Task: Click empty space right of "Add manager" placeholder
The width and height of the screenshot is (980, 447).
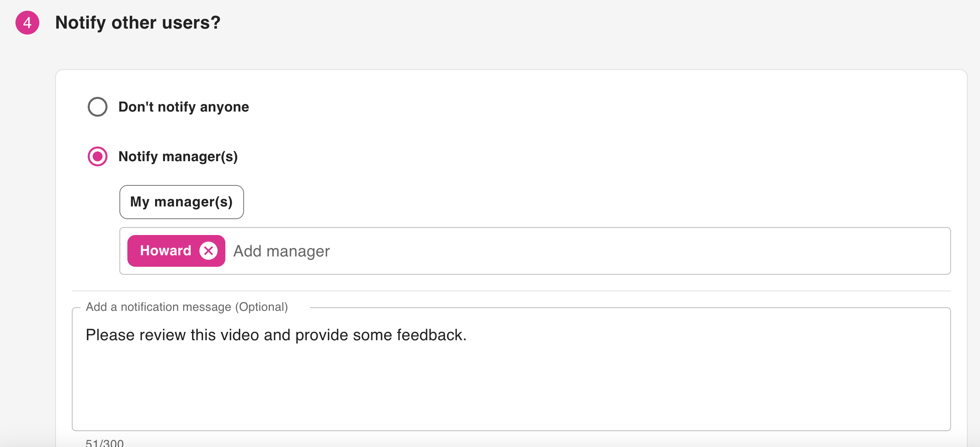Action: [635, 251]
